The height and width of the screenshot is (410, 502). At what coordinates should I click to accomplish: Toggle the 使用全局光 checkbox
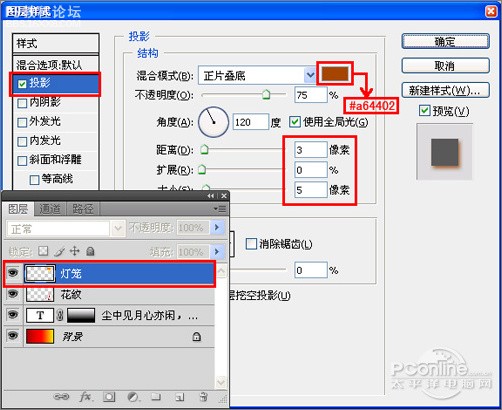coord(295,122)
